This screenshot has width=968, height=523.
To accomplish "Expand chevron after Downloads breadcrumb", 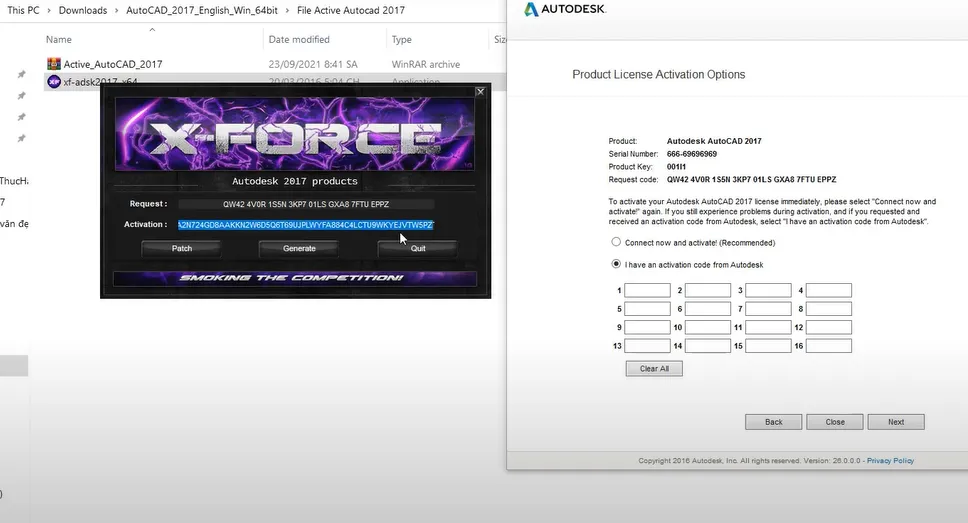I will pos(116,10).
